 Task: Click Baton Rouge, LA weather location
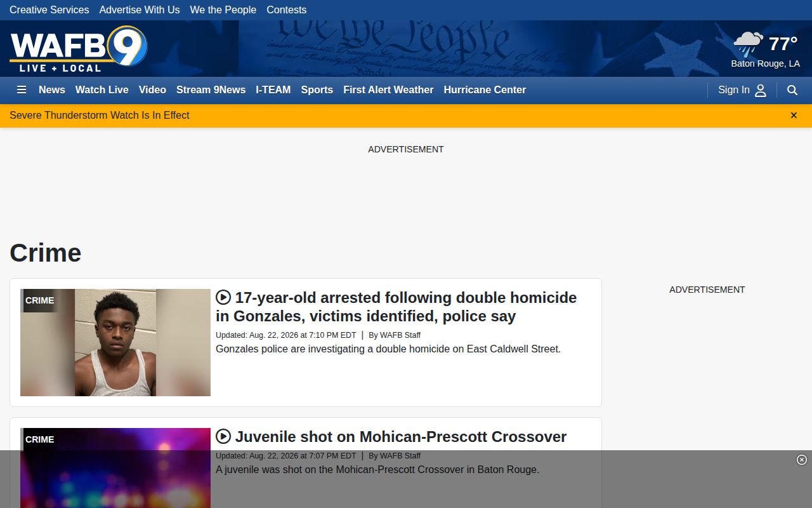point(766,63)
